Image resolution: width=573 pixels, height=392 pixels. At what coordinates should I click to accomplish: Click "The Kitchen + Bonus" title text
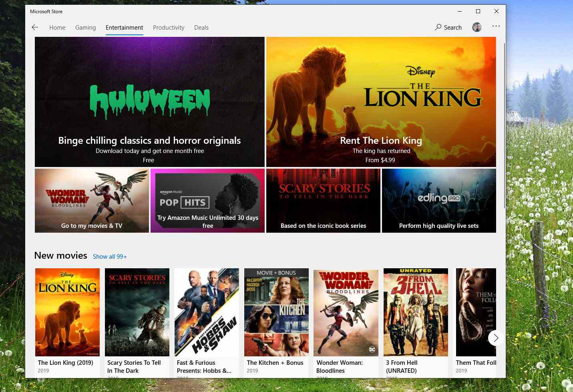click(x=275, y=363)
